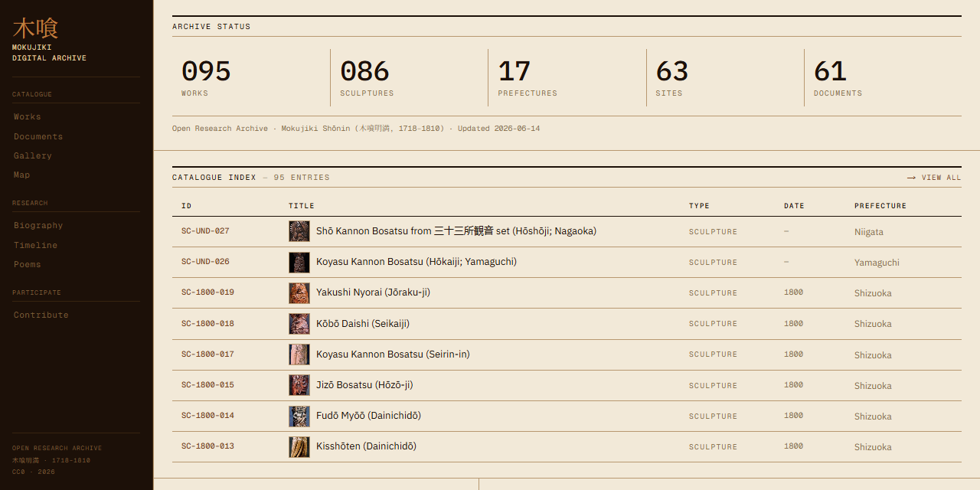This screenshot has height=490, width=980.
Task: Select ID SC-1800-014
Action: (207, 415)
